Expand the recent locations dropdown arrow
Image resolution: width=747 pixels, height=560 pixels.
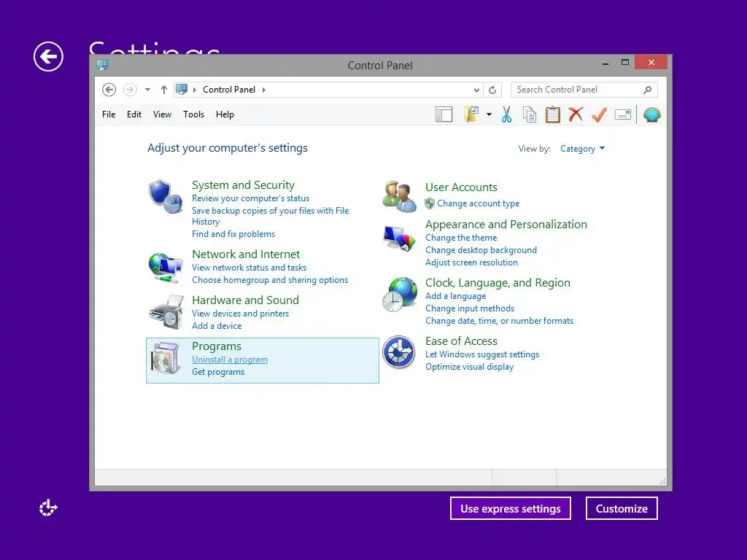(147, 90)
